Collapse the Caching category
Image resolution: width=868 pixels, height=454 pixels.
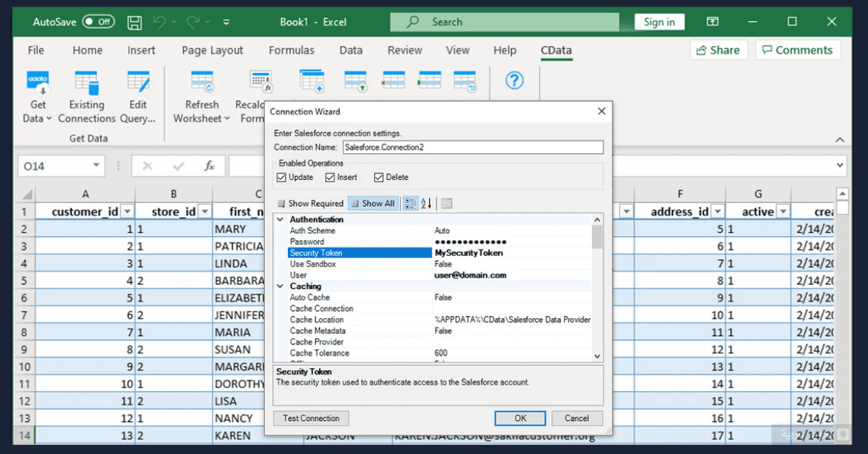[280, 286]
